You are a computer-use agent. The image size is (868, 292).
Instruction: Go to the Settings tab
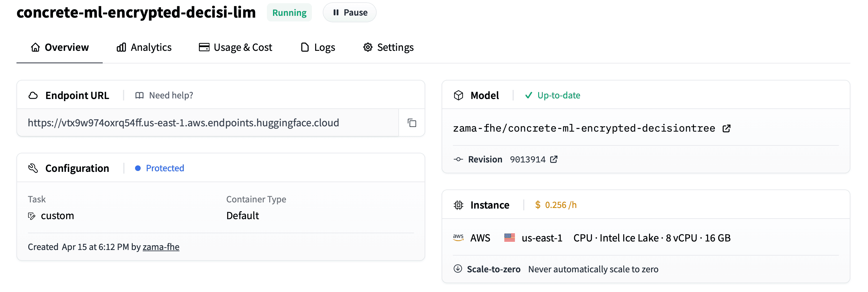coord(388,47)
